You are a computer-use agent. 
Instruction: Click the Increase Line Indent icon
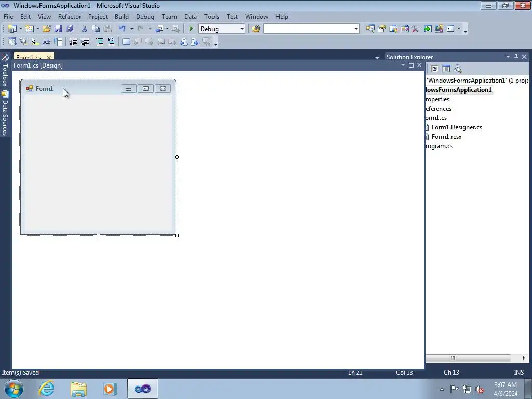(85, 42)
